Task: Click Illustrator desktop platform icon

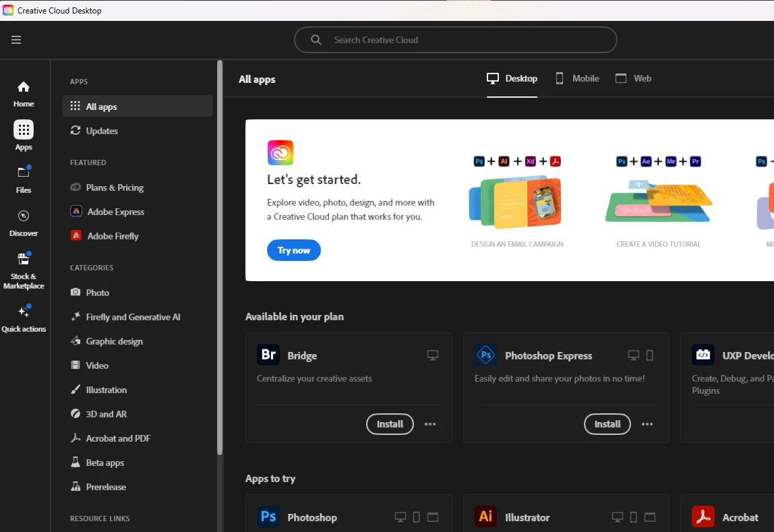Action: pyautogui.click(x=618, y=517)
